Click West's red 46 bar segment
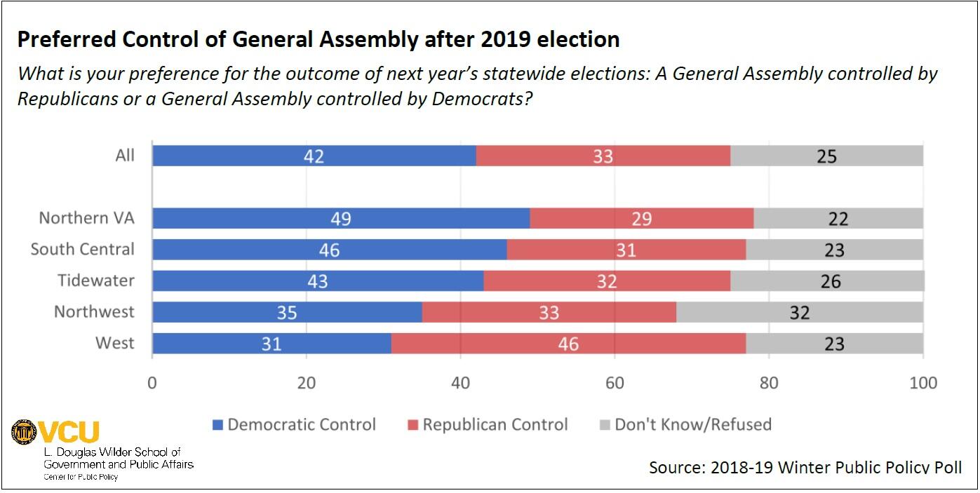The width and height of the screenshot is (980, 493). pos(568,344)
